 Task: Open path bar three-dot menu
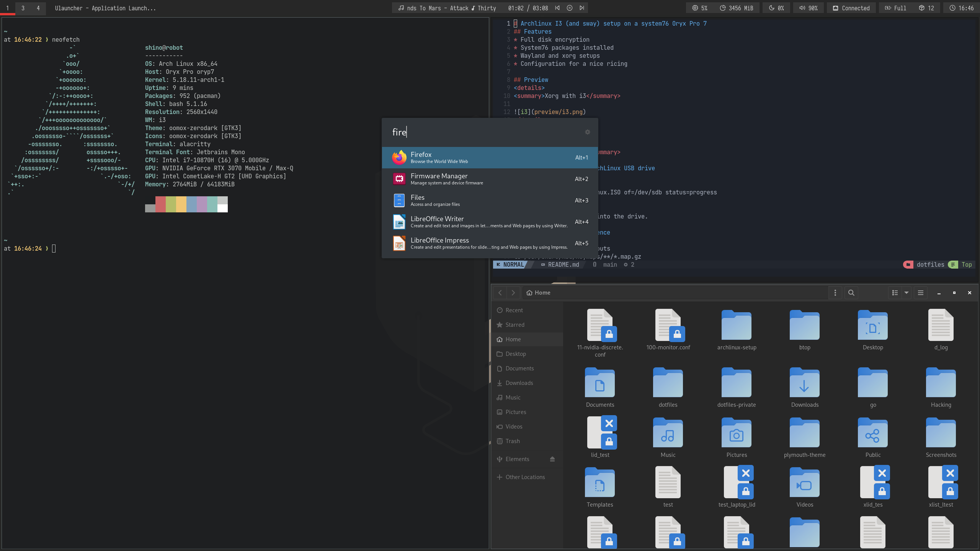835,293
